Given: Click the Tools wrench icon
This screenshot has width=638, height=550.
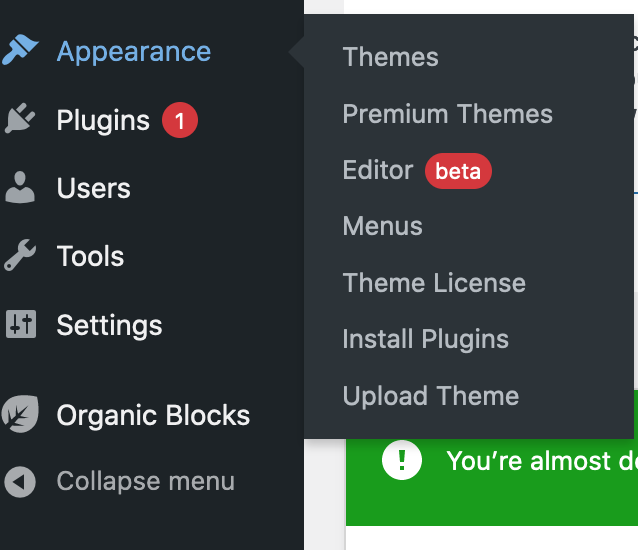Looking at the screenshot, I should pyautogui.click(x=20, y=255).
